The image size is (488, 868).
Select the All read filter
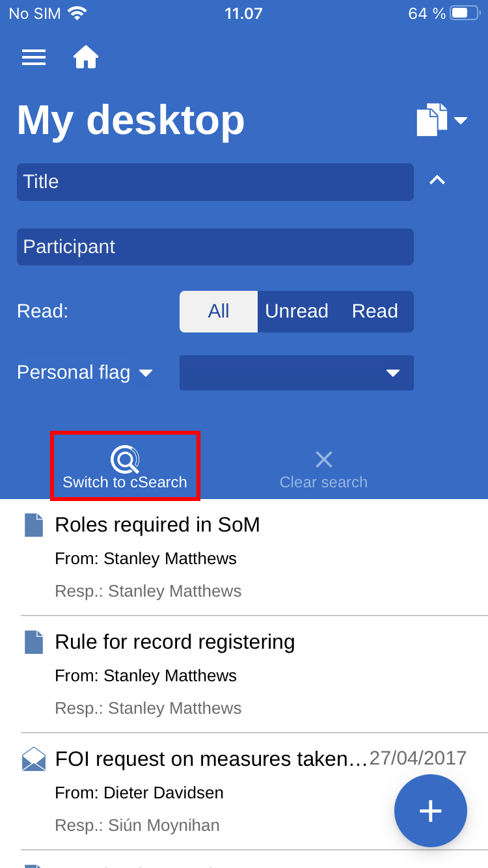tap(219, 312)
